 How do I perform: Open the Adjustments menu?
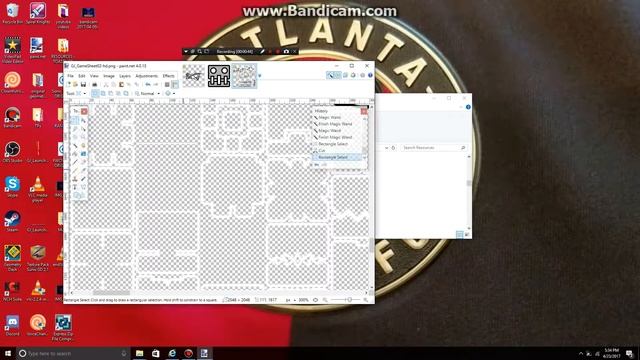pyautogui.click(x=147, y=76)
